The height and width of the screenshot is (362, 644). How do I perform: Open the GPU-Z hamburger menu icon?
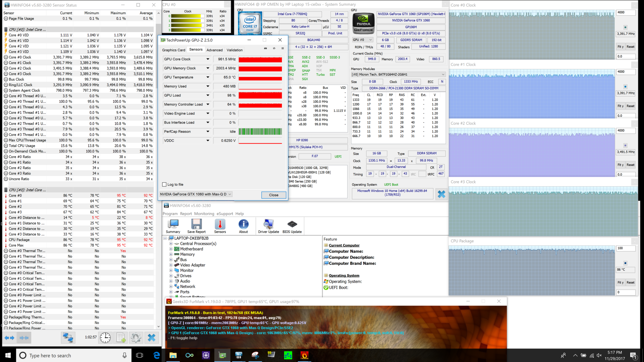[x=283, y=48]
